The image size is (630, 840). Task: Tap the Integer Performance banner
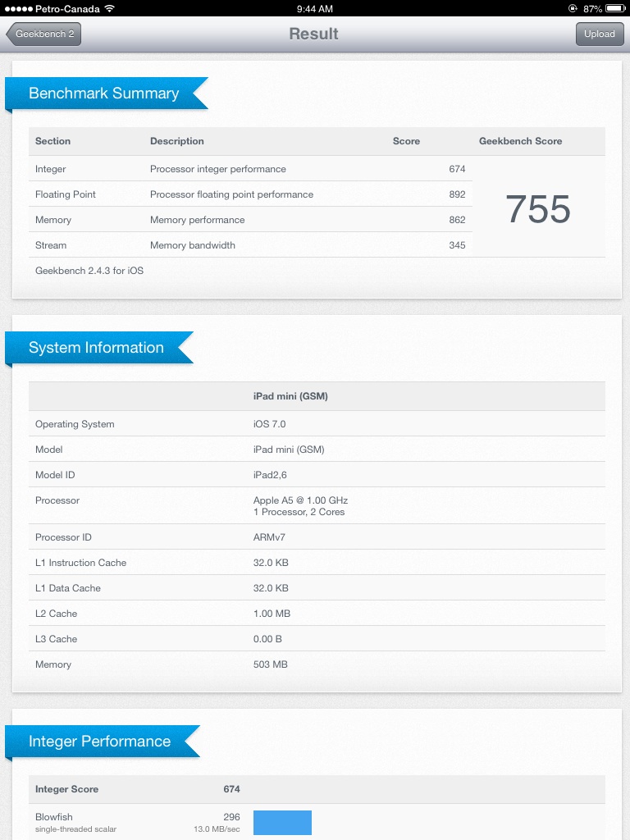[103, 742]
